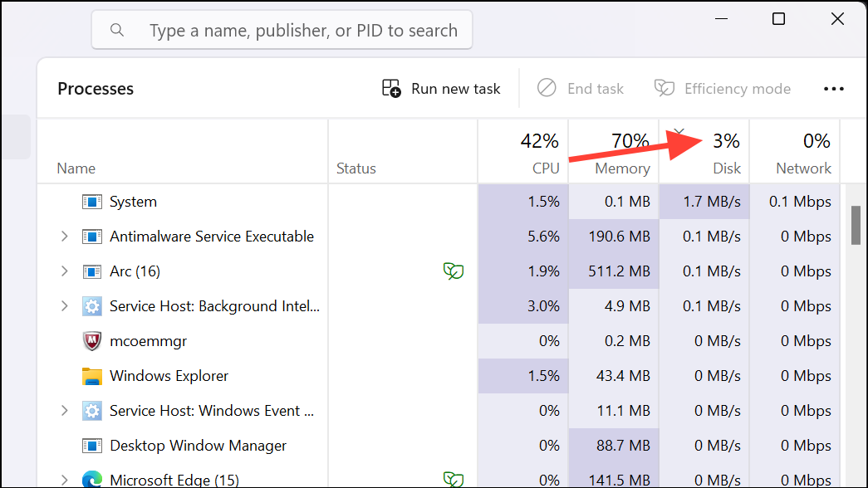The height and width of the screenshot is (488, 868).
Task: Click the Windows Explorer folder icon
Action: [92, 375]
